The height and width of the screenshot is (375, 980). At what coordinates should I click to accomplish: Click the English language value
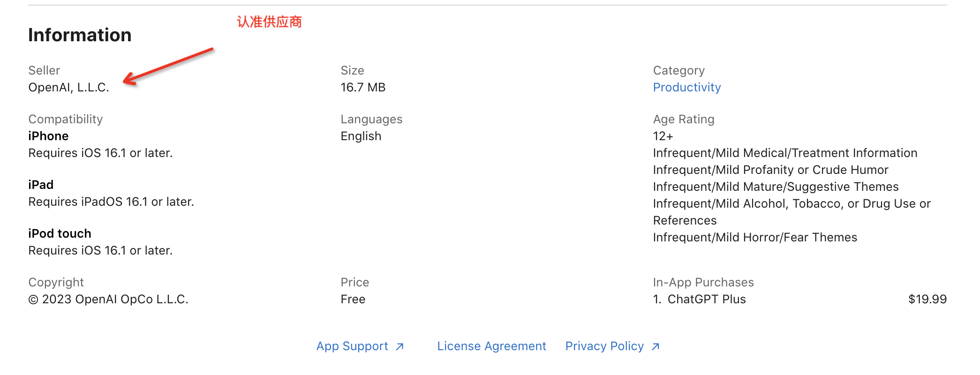(x=361, y=136)
